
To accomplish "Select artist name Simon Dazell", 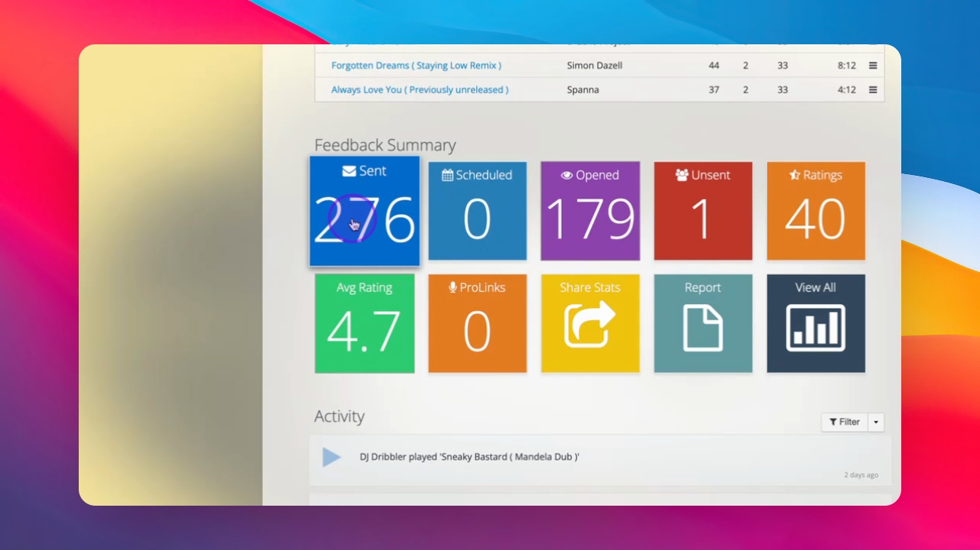I will (595, 66).
